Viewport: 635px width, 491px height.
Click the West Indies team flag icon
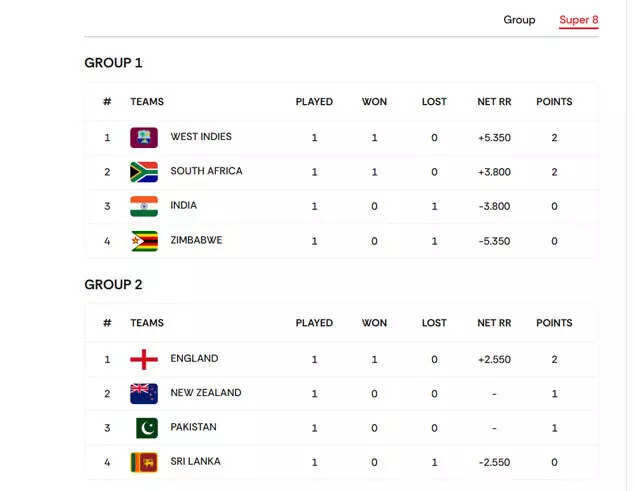[144, 137]
